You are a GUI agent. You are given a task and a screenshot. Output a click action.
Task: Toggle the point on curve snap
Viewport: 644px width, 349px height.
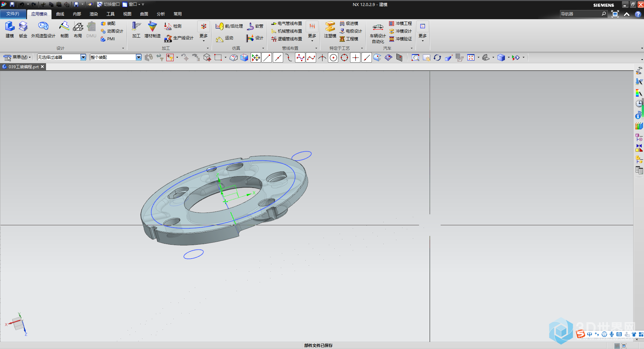pyautogui.click(x=367, y=58)
